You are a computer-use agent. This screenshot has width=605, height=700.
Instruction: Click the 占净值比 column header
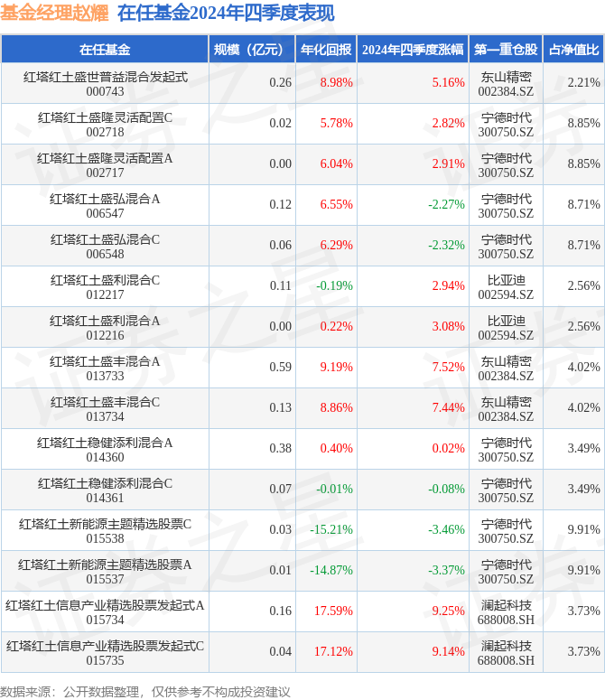[x=574, y=50]
